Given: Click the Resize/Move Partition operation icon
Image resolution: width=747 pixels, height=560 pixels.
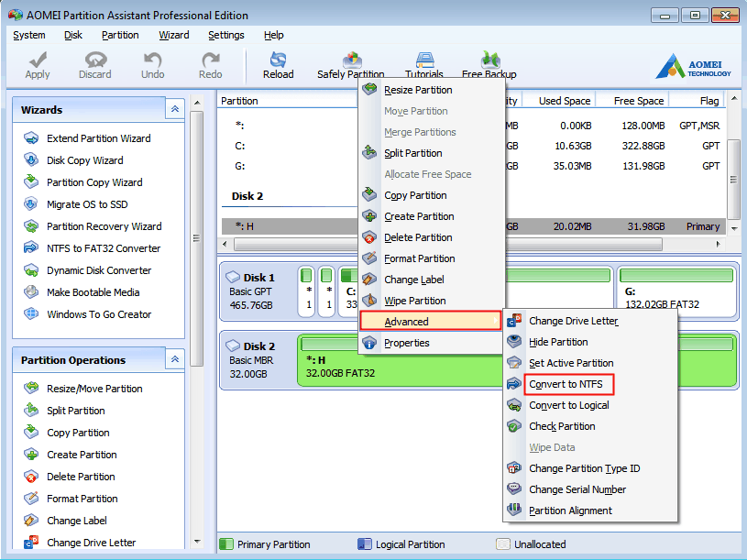Looking at the screenshot, I should click(31, 389).
